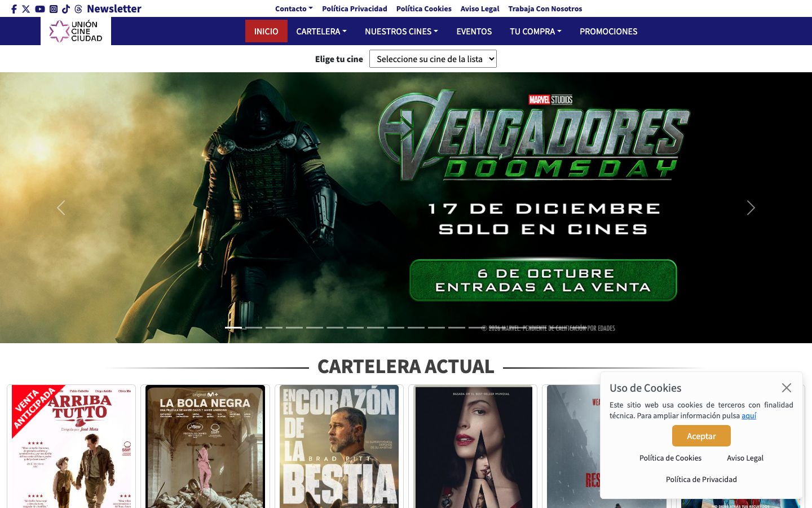
Task: Open Trabaja Con Nosotros link
Action: click(x=545, y=8)
